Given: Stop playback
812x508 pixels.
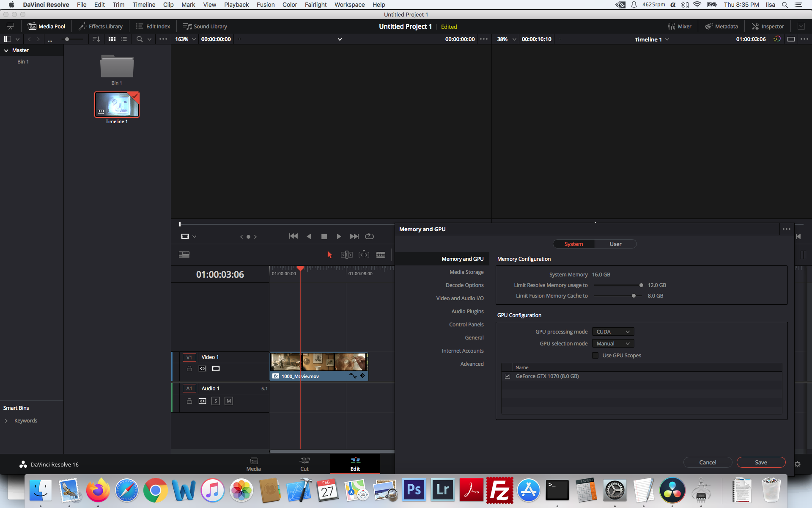Looking at the screenshot, I should click(324, 236).
